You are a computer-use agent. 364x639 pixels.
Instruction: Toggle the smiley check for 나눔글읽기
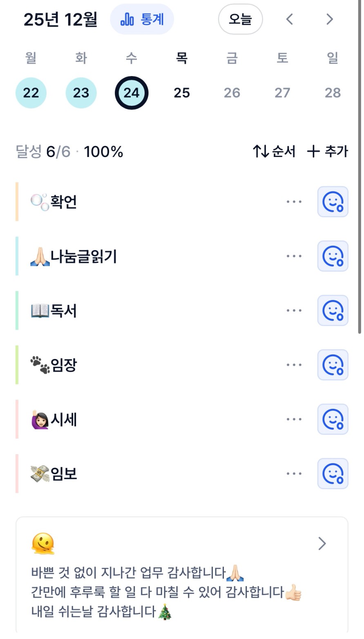point(333,256)
